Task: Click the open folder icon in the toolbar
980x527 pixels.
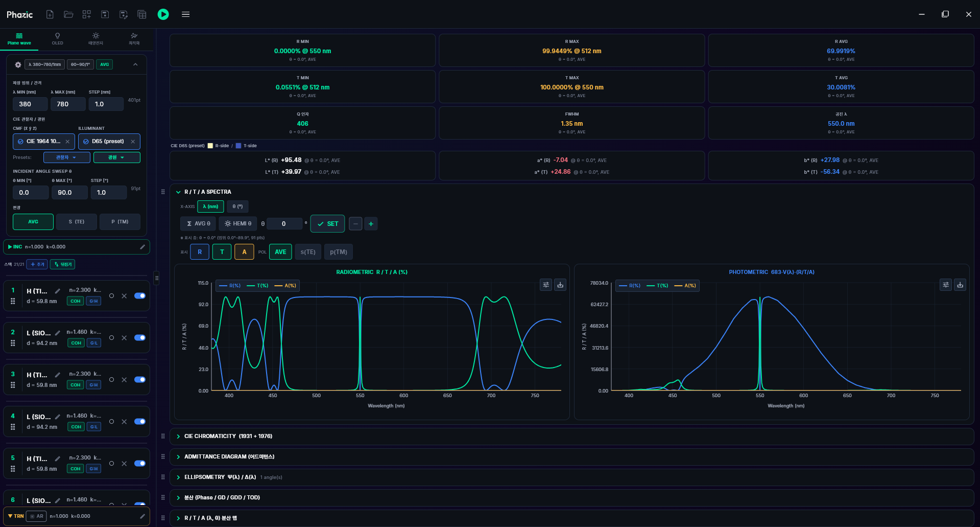Action: click(68, 14)
